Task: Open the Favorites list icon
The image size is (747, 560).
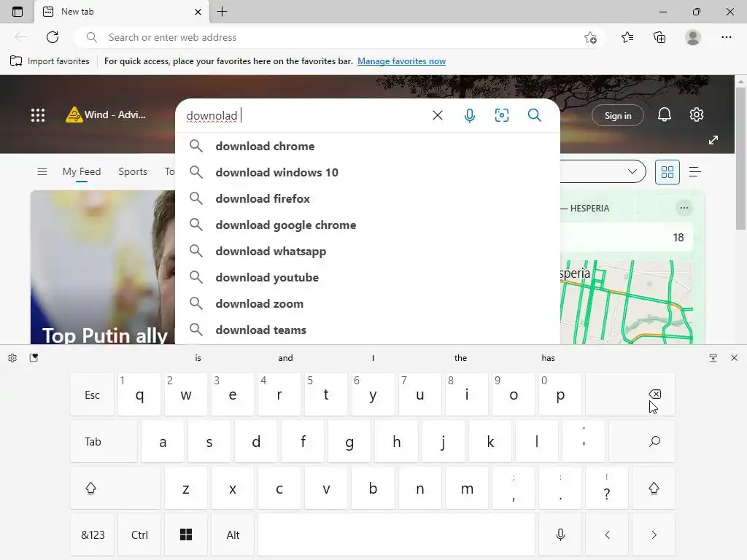Action: [x=627, y=37]
